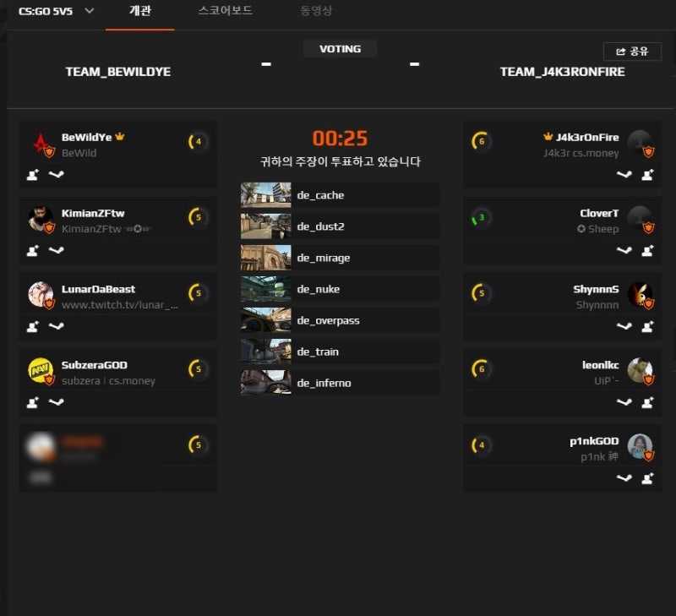The image size is (676, 616).
Task: Open Steam profile icon under KimianZFtw
Action: point(56,250)
